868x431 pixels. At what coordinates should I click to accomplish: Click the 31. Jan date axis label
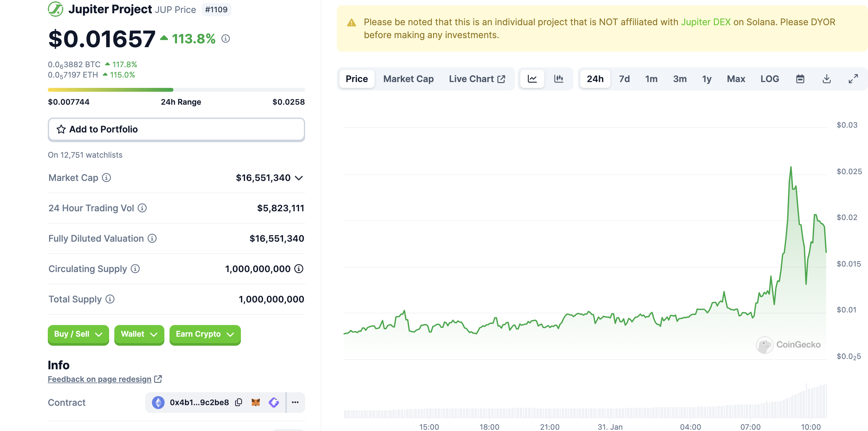point(610,426)
